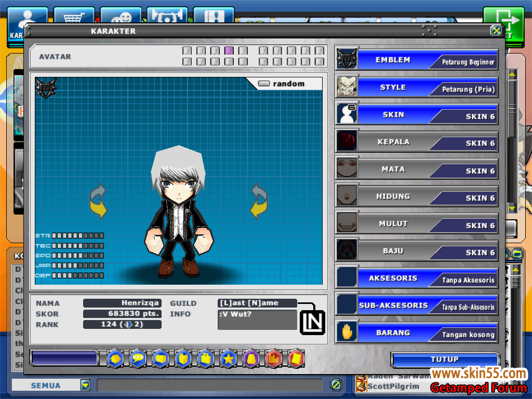532x399 pixels.
Task: Click the circle-slash icon beside chat input
Action: 336,385
